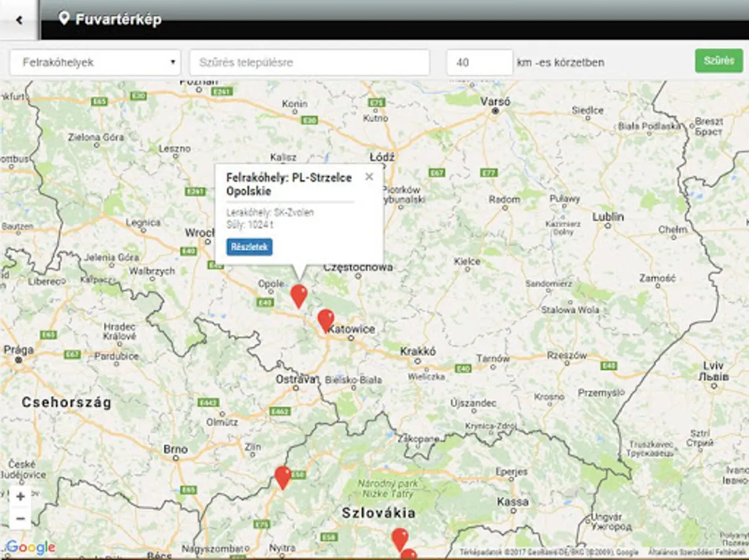749x560 pixels.
Task: Open the Felrakóhelyek dropdown
Action: 95,63
